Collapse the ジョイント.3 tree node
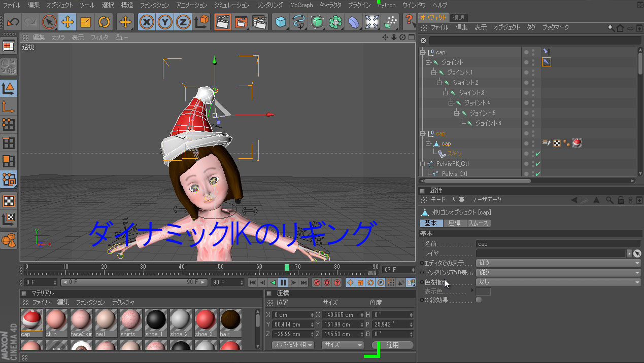The image size is (644, 363). point(446,93)
